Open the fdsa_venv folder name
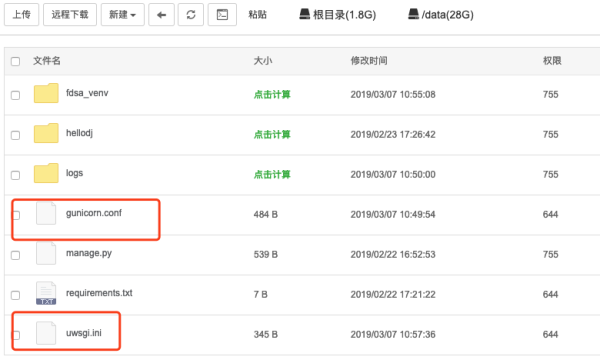Screen dimensions: 600x360 pyautogui.click(x=87, y=93)
